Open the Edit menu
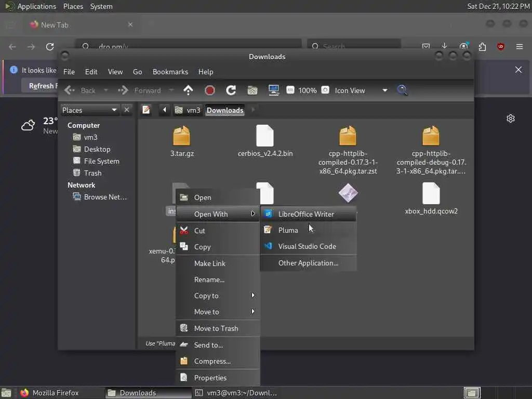 (91, 72)
